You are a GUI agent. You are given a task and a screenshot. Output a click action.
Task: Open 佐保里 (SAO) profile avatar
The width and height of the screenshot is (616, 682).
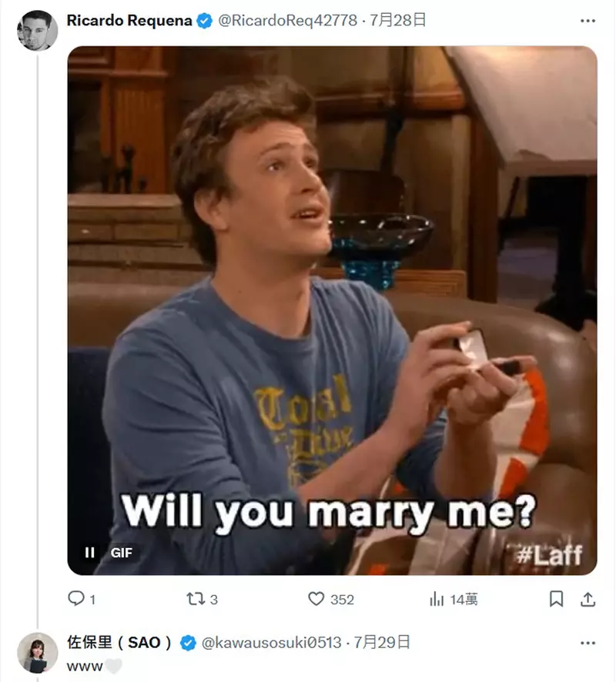[38, 653]
